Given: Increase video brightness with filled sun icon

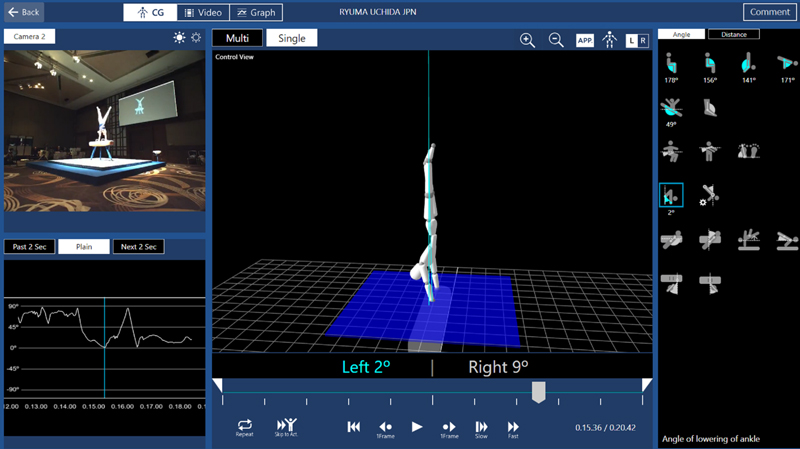Looking at the screenshot, I should point(179,37).
